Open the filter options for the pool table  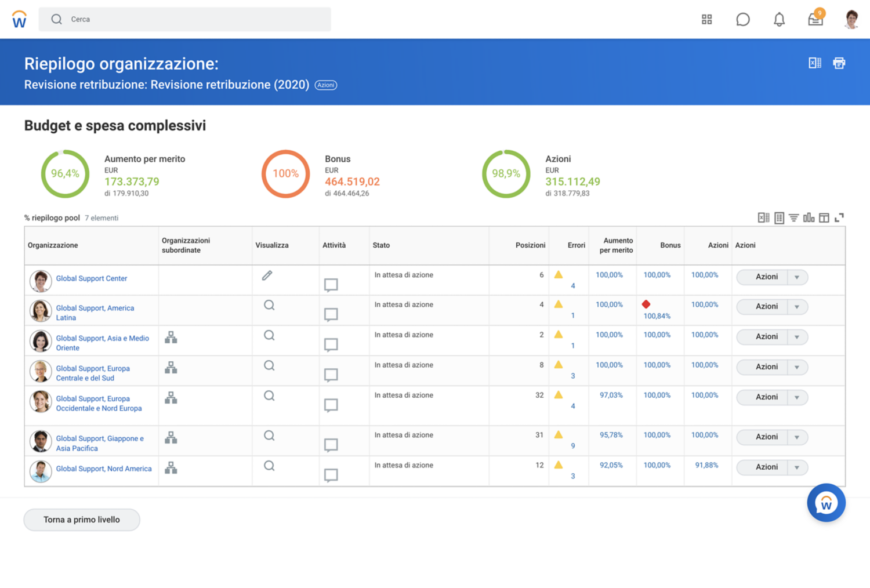(x=793, y=217)
